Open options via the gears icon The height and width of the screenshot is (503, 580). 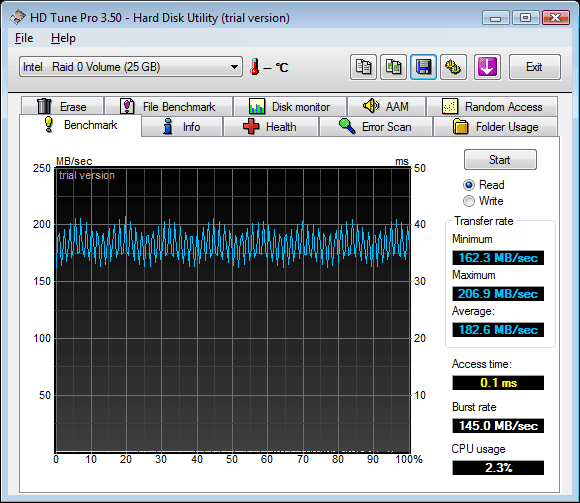tap(453, 67)
